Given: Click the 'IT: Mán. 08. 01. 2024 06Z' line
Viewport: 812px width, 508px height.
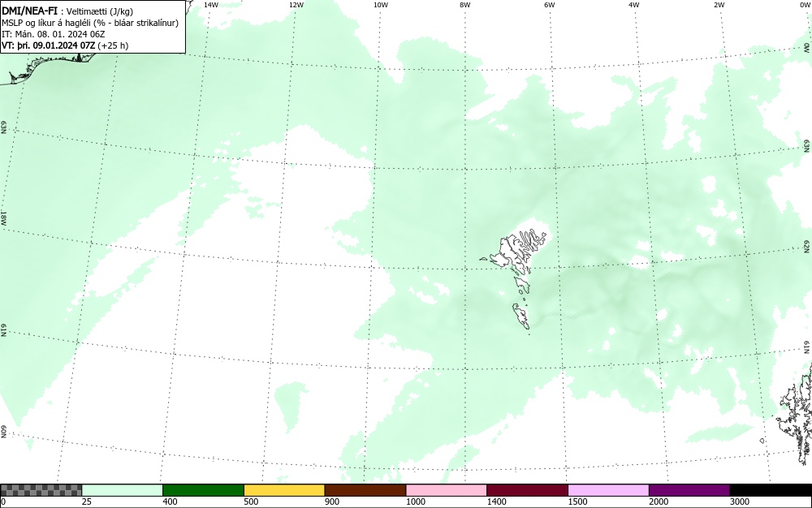Looking at the screenshot, I should point(54,34).
